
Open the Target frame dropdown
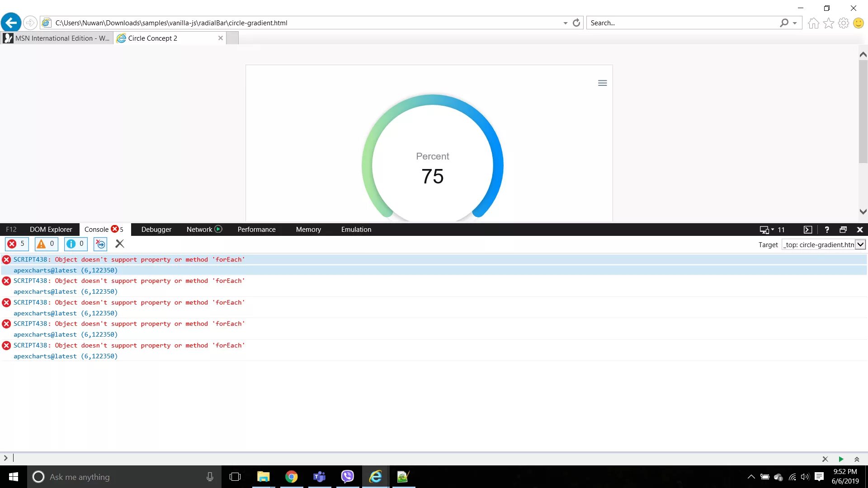pyautogui.click(x=860, y=244)
